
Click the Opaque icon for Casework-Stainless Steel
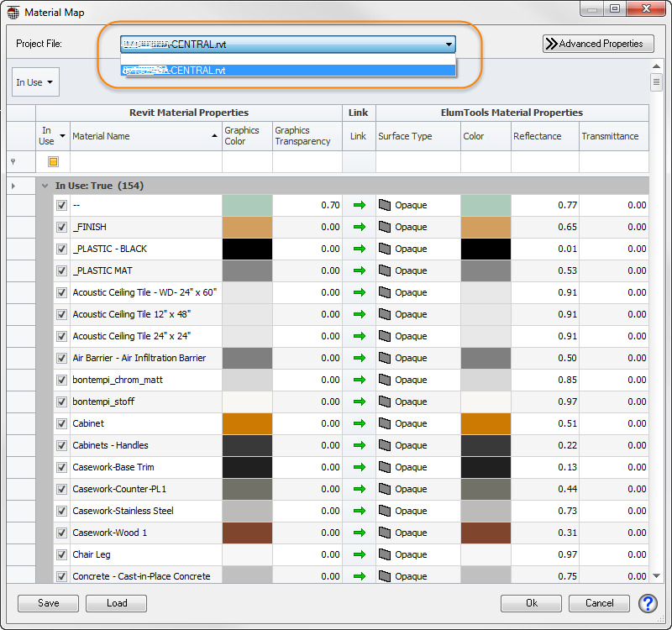point(386,511)
